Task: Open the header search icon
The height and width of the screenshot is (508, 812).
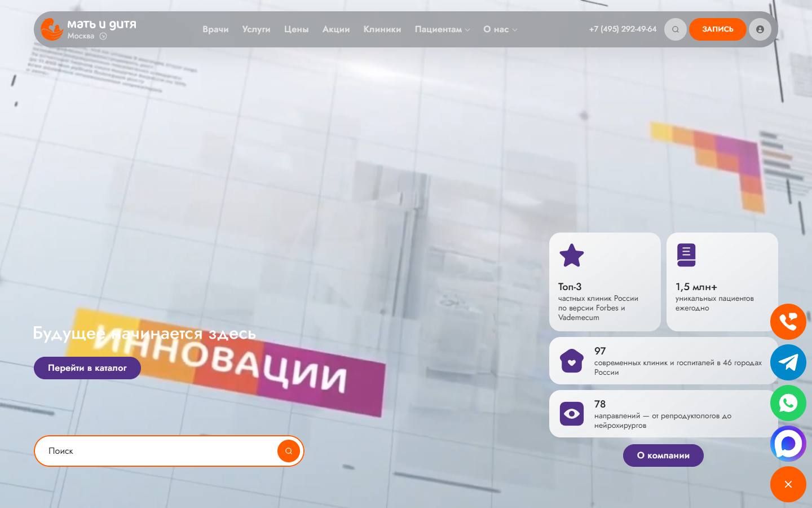Action: click(676, 29)
